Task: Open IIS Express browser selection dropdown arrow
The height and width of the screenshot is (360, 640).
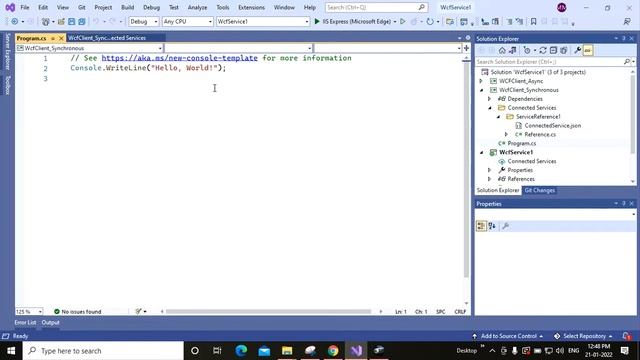Action: pyautogui.click(x=395, y=22)
